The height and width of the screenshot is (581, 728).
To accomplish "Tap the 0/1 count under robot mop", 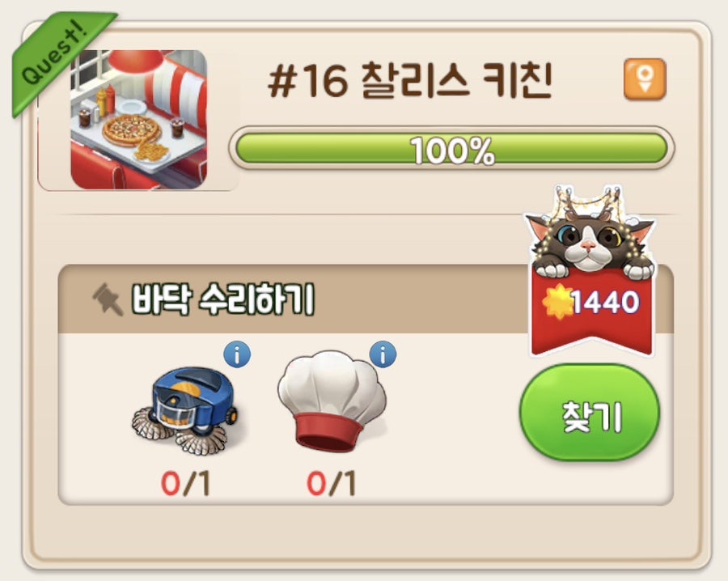I will point(186,483).
